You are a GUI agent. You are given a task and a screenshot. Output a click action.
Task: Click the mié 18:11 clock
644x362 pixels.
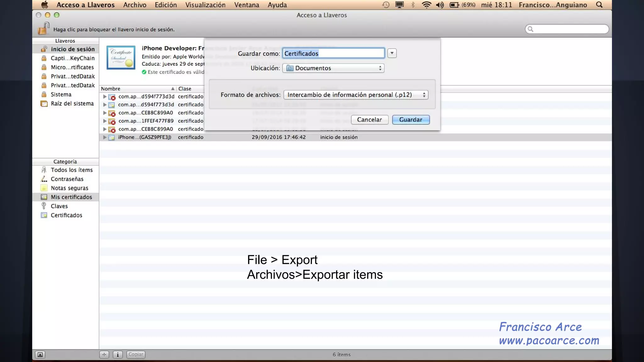497,5
